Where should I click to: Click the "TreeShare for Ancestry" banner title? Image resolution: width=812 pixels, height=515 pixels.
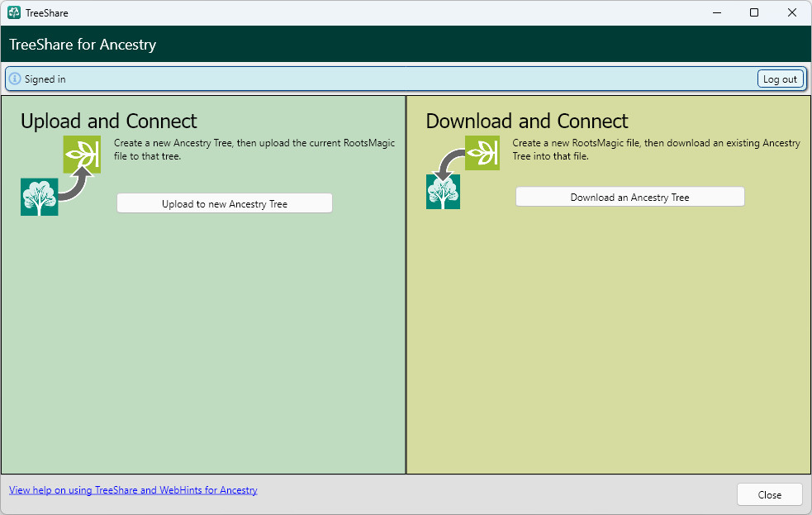coord(83,45)
